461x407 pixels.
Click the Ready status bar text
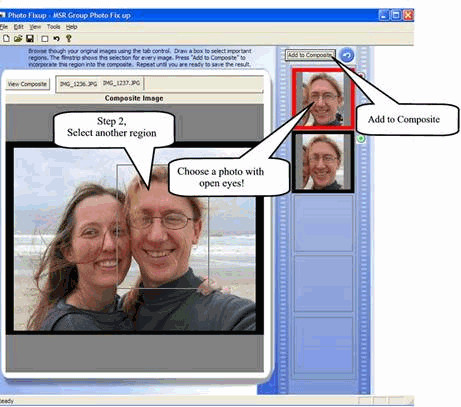[x=7, y=401]
